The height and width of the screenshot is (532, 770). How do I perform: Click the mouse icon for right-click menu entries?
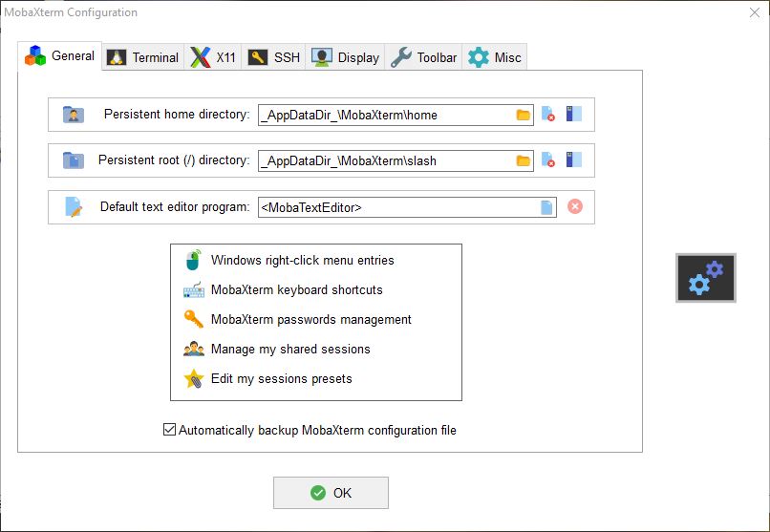[x=194, y=260]
